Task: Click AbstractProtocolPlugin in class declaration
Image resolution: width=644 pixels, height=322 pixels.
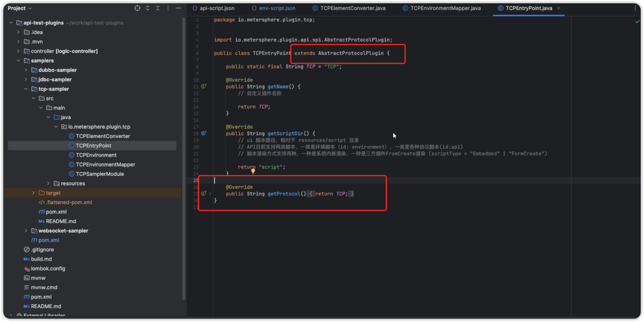Action: (351, 53)
